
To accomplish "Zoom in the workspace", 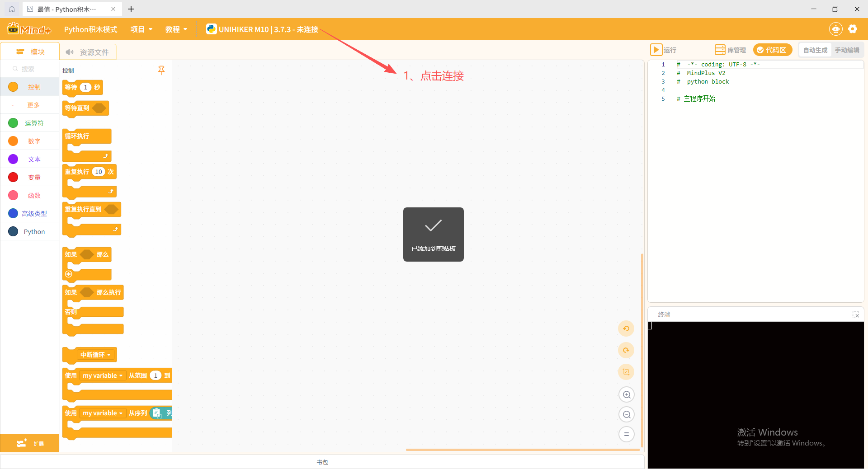I will pyautogui.click(x=627, y=394).
